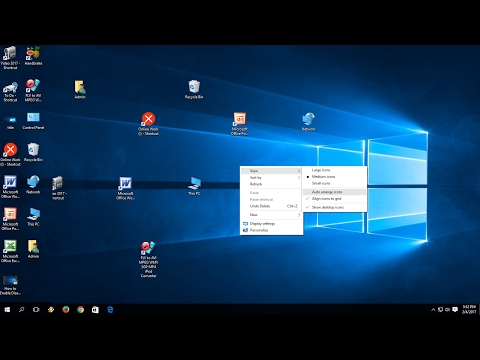Open the Action Center notification icon

tap(455, 310)
